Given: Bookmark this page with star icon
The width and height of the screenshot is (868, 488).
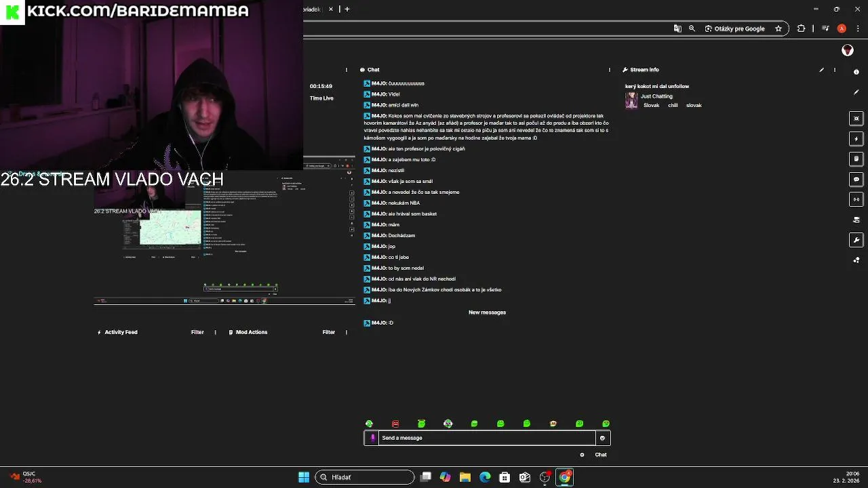Looking at the screenshot, I should [x=778, y=28].
